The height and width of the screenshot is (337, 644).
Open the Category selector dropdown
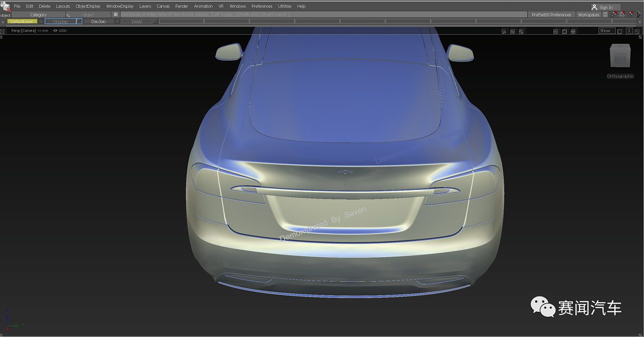[39, 15]
